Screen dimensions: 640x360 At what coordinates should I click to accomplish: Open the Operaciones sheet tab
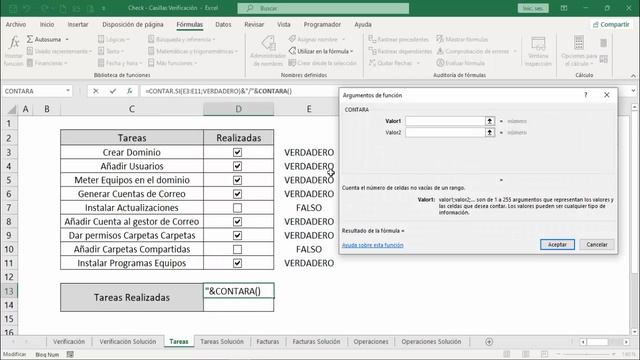coord(371,342)
